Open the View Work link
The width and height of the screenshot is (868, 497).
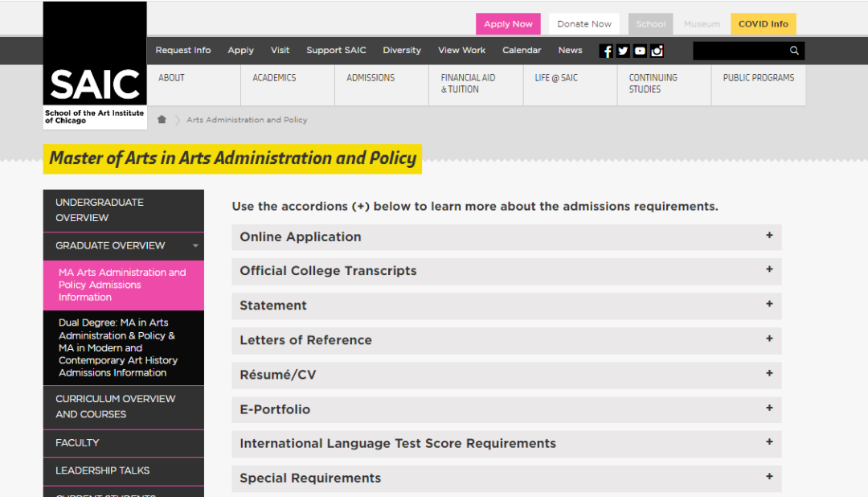click(x=461, y=50)
